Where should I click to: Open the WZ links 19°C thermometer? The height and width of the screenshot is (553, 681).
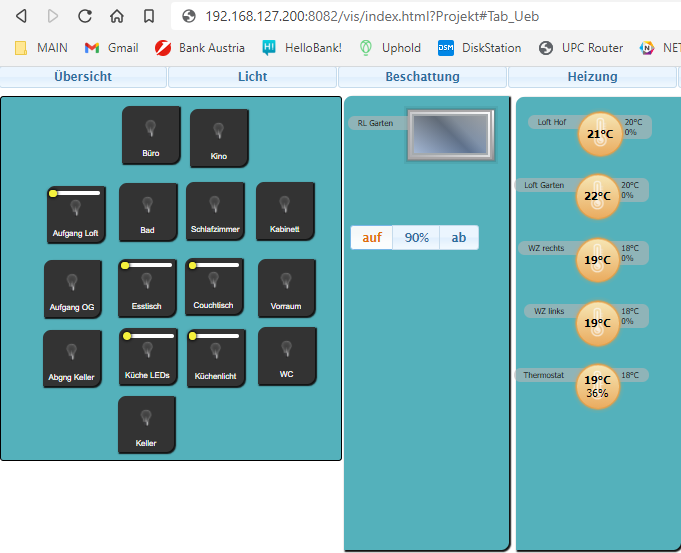598,324
